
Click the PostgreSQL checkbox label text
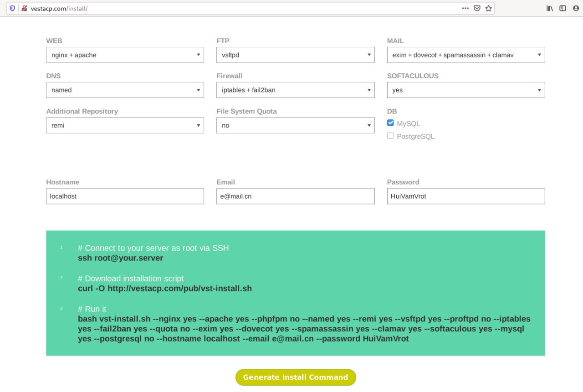click(x=416, y=136)
